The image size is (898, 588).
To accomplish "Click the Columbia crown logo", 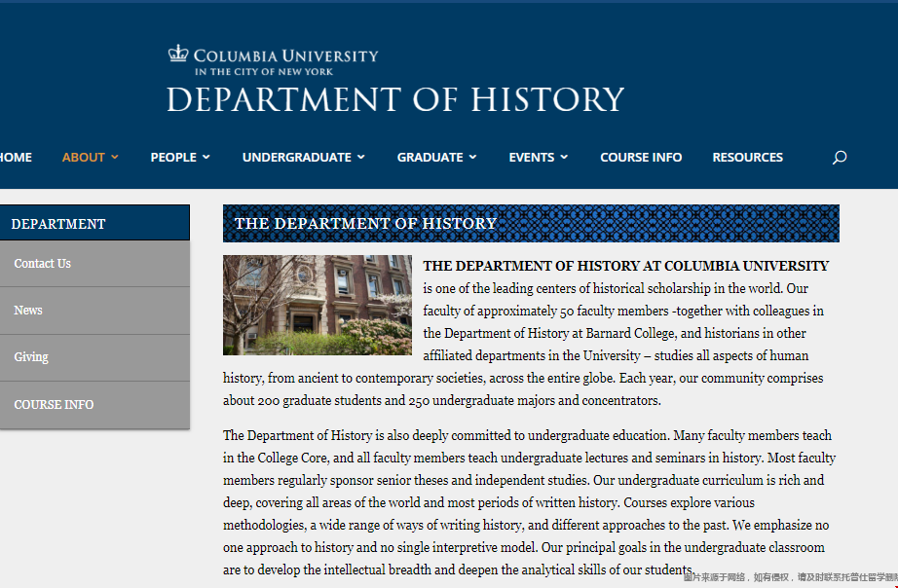I will pyautogui.click(x=178, y=54).
